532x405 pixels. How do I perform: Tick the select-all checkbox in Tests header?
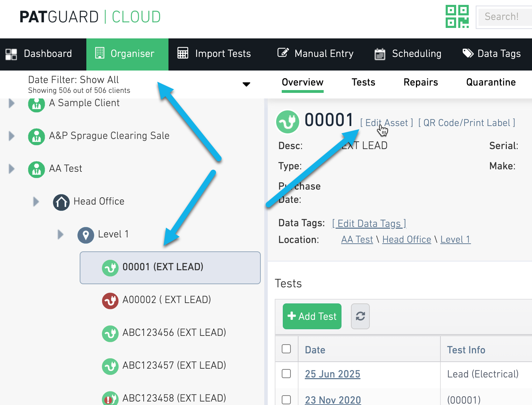point(286,349)
